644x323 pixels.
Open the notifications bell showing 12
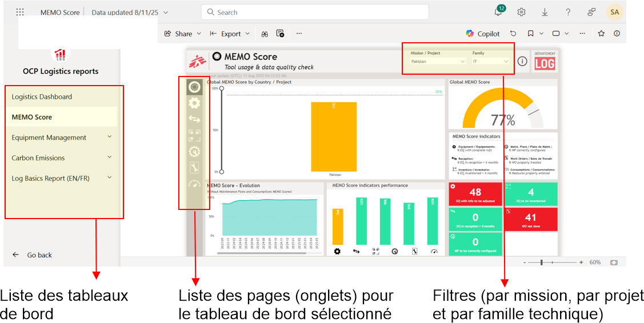(x=498, y=12)
